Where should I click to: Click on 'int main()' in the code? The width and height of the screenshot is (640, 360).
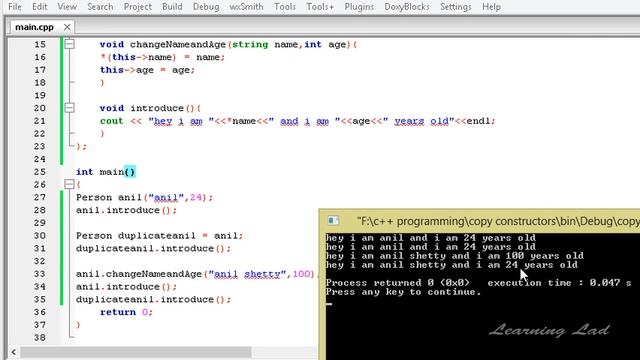[x=105, y=172]
